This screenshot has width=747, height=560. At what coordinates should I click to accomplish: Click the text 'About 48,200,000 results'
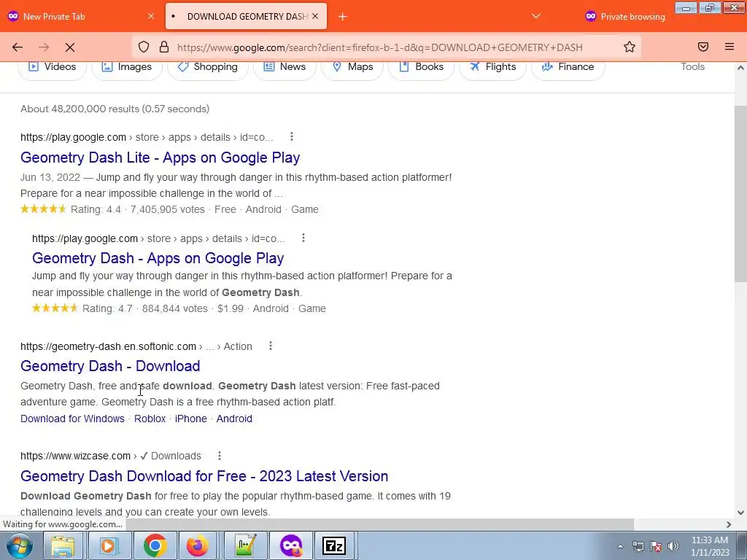click(80, 109)
